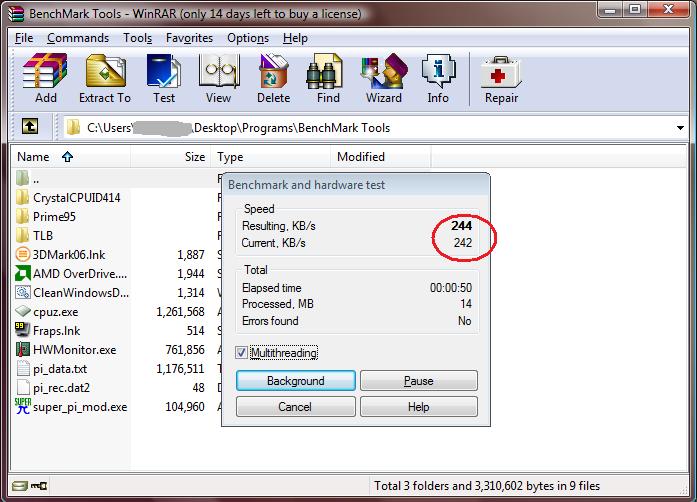The height and width of the screenshot is (502, 697).
Task: Click the key icon in status bar
Action: click(x=39, y=486)
